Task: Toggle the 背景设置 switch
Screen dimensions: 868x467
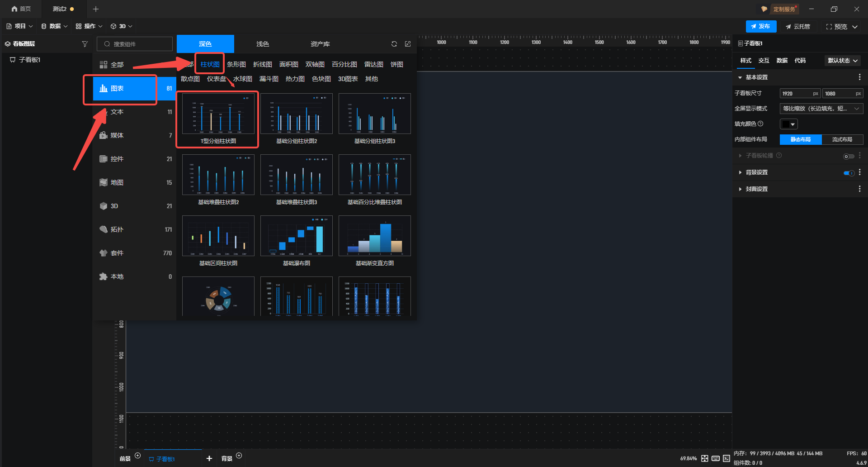Action: 849,173
